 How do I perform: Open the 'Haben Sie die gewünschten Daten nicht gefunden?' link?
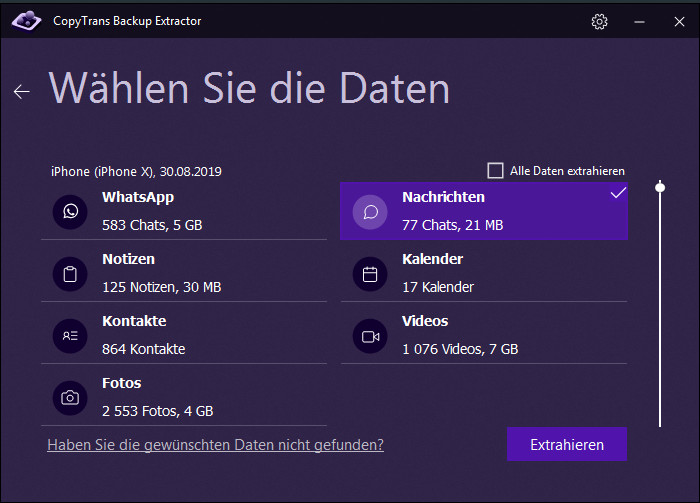pyautogui.click(x=215, y=445)
